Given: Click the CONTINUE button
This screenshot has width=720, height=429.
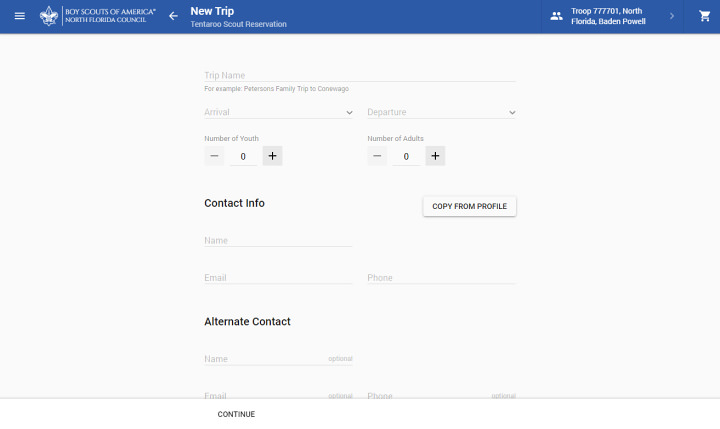Looking at the screenshot, I should [x=236, y=414].
